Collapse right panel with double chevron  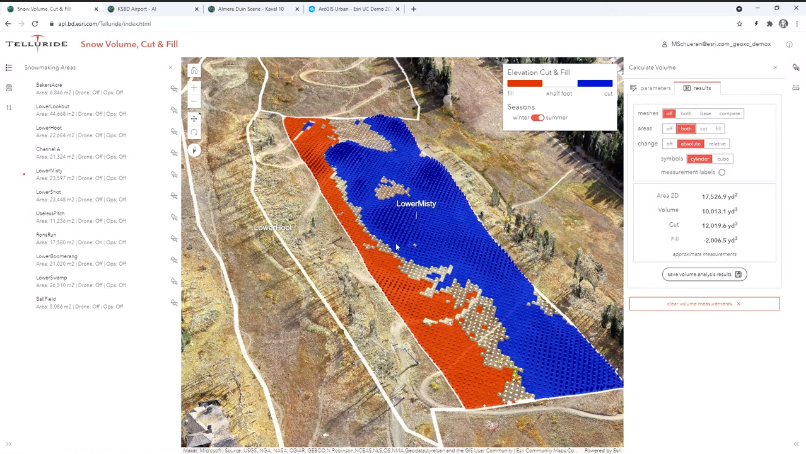coord(796,444)
